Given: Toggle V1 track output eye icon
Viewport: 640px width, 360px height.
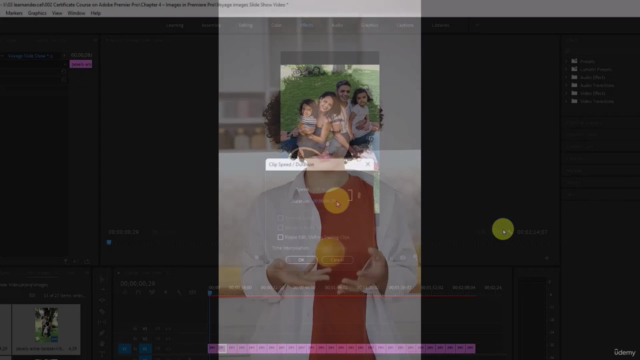Looking at the screenshot, I should tap(168, 349).
